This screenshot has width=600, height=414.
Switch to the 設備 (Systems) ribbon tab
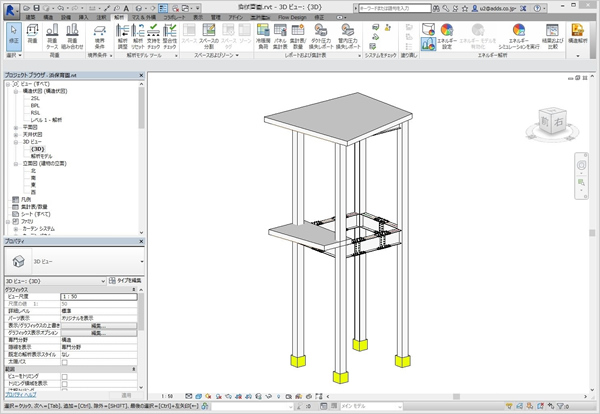point(66,18)
